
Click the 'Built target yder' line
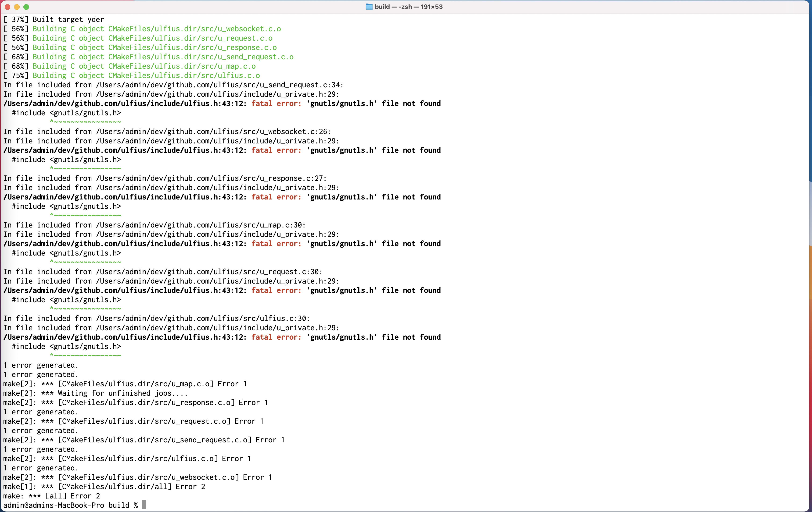(x=68, y=20)
